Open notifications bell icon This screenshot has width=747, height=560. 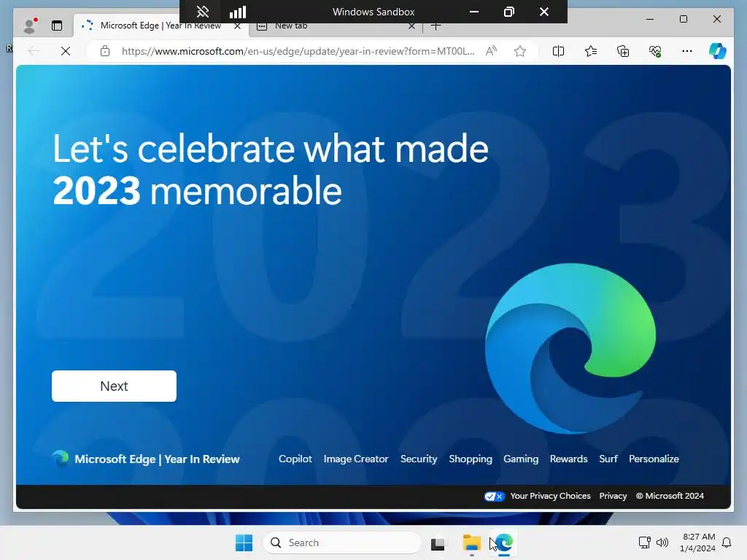727,542
